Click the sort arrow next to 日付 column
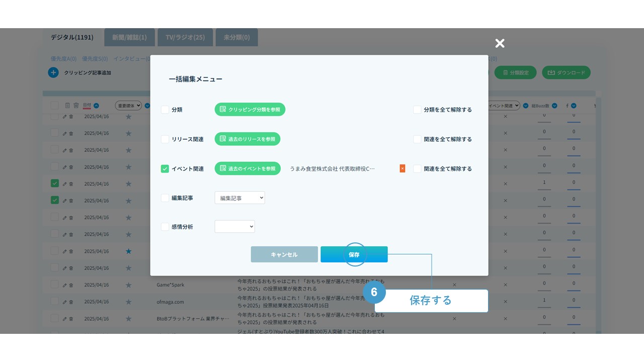The image size is (644, 362). point(96,106)
